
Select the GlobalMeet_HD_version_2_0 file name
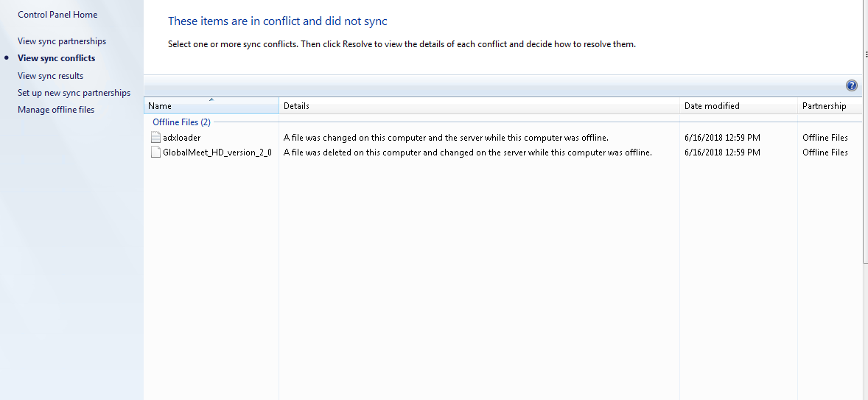click(x=217, y=152)
